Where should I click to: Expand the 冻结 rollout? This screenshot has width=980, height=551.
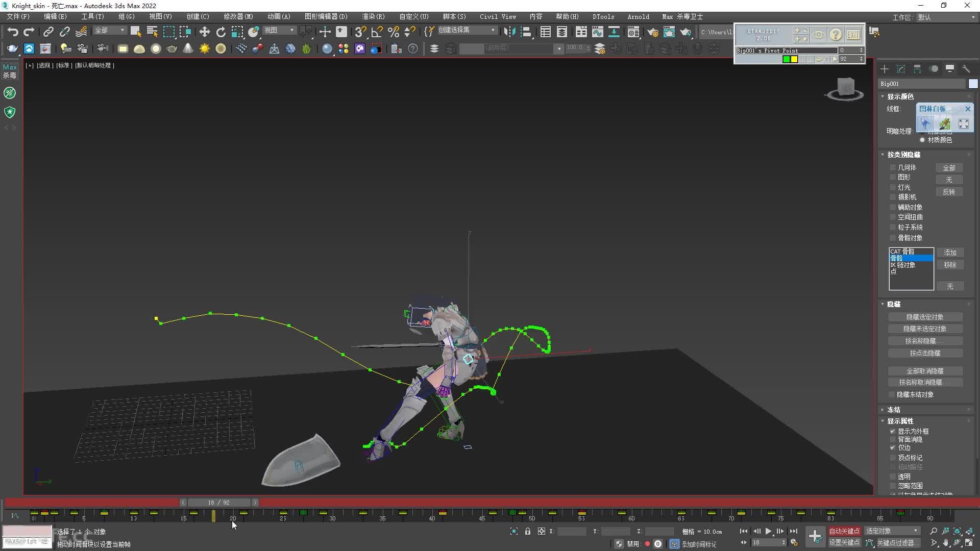893,410
